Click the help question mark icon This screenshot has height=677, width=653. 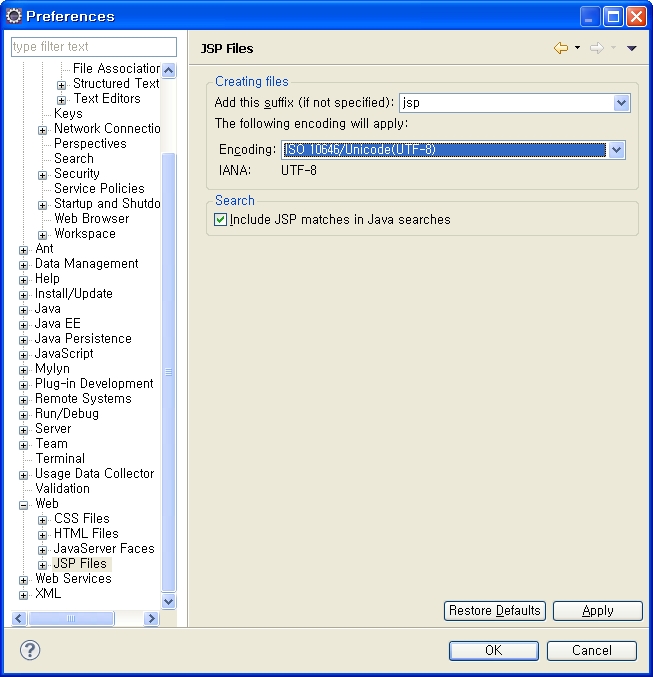tap(30, 650)
